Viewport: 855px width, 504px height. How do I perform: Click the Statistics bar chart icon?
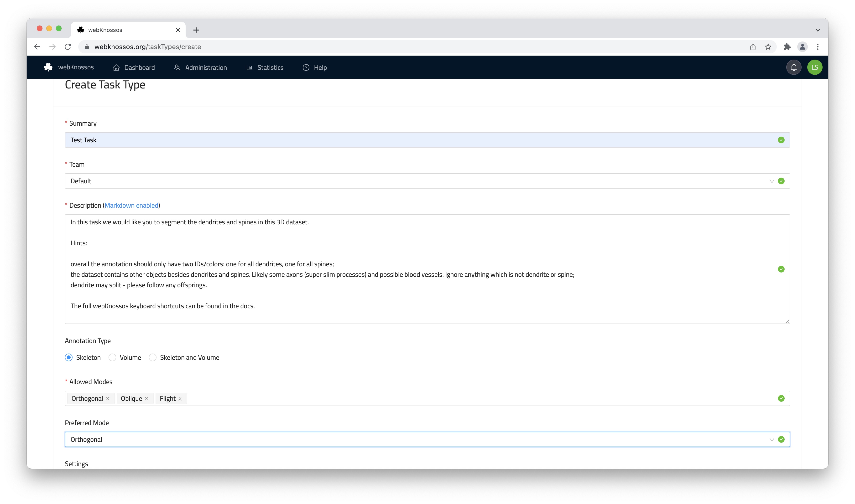250,67
